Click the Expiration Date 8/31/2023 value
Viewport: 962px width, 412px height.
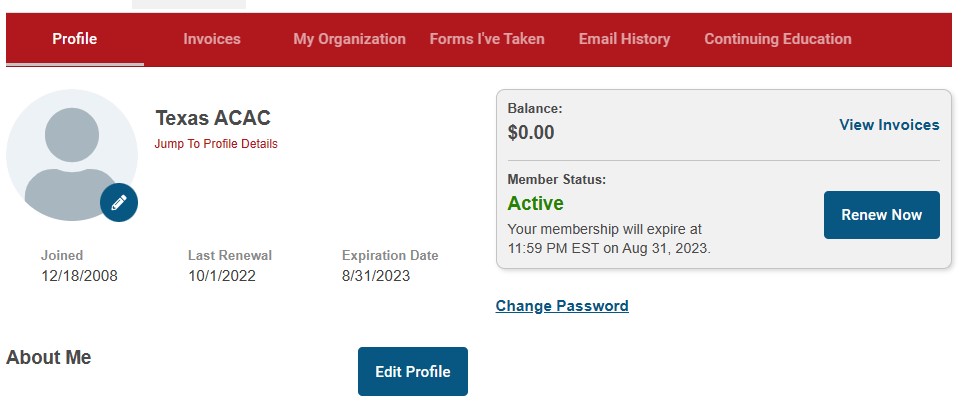coord(376,276)
